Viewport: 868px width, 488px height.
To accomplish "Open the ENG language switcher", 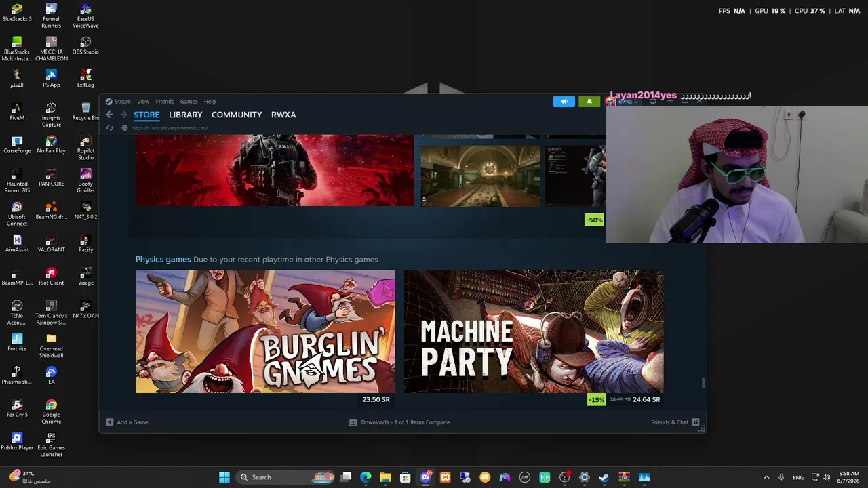I will 798,477.
